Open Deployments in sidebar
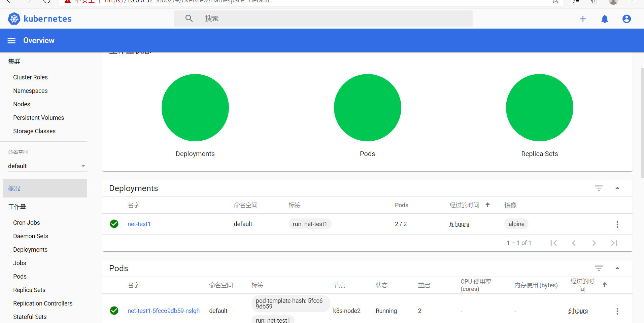644x323 pixels. point(30,250)
